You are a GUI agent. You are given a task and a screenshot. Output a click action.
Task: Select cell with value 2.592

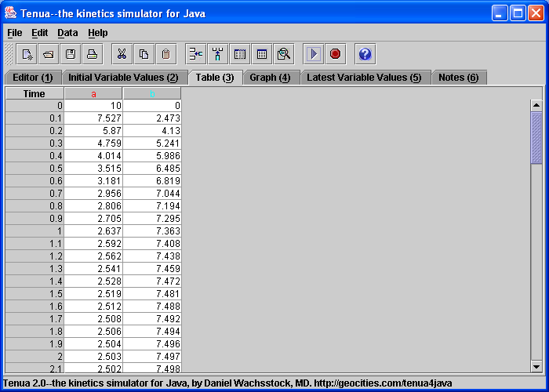pyautogui.click(x=93, y=244)
